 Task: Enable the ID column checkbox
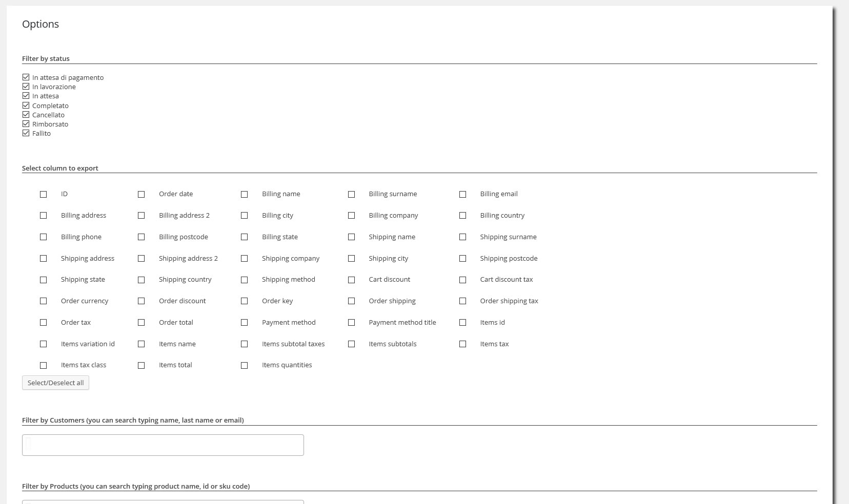[x=44, y=194]
